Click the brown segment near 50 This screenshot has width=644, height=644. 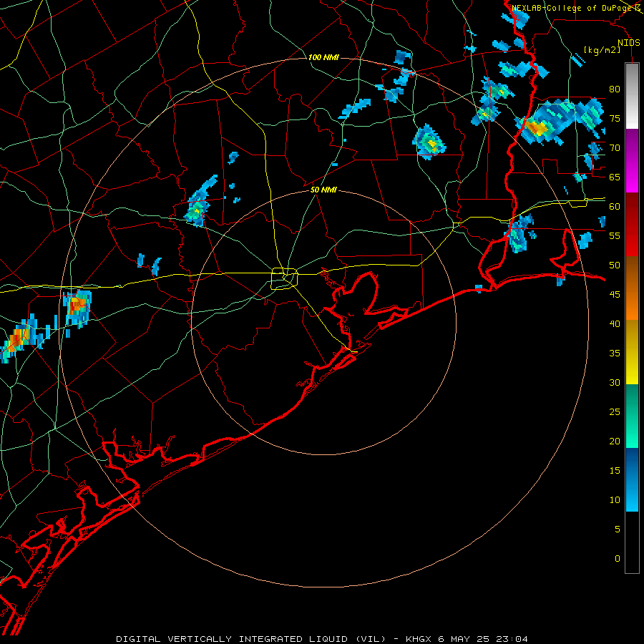(x=632, y=272)
